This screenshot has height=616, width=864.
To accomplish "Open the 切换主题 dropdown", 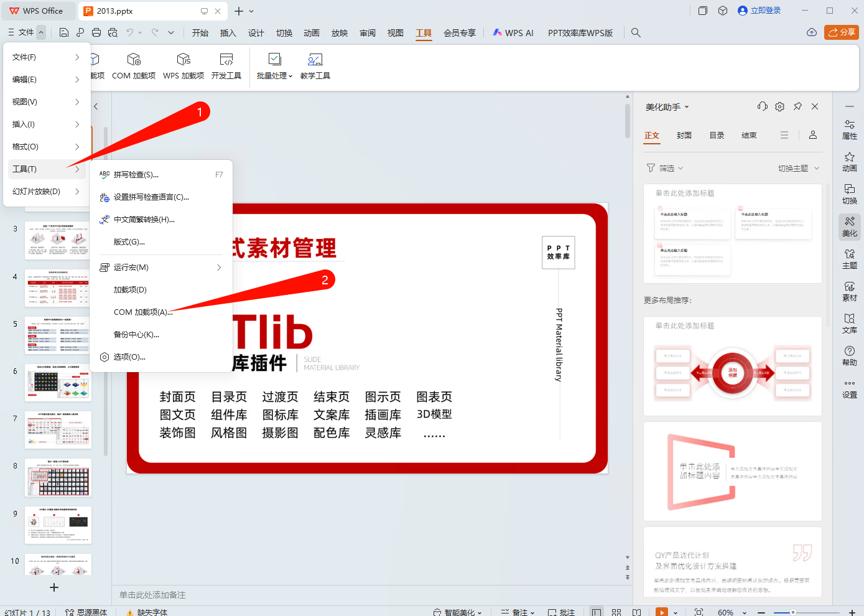I will (x=799, y=168).
